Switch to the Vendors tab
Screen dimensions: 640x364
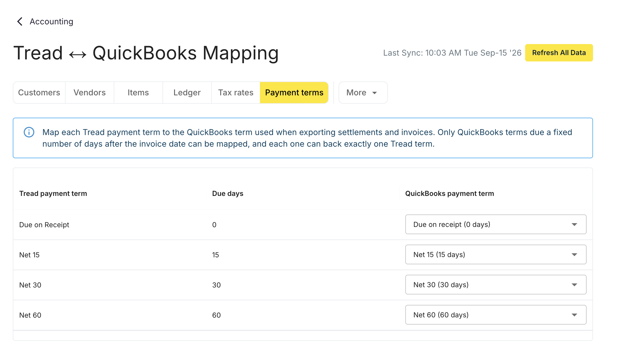pyautogui.click(x=90, y=92)
